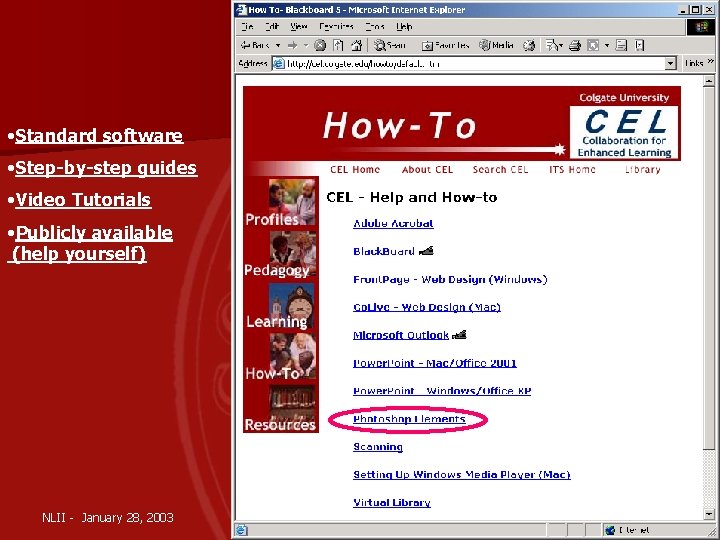The height and width of the screenshot is (540, 720).
Task: Open GoLive - Web Design (Mac) link
Action: pyautogui.click(x=427, y=307)
